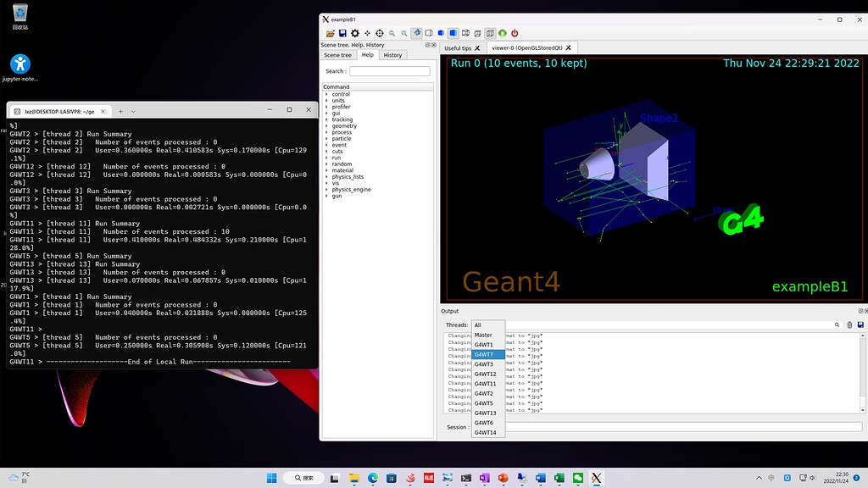Search the Output log via its magnifier icon
Viewport: 868px width, 488px height.
coord(836,324)
